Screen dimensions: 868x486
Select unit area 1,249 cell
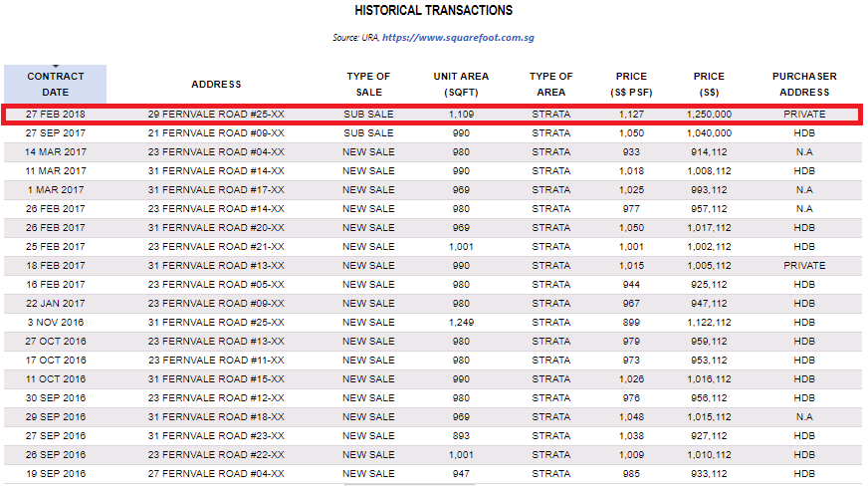(x=461, y=322)
